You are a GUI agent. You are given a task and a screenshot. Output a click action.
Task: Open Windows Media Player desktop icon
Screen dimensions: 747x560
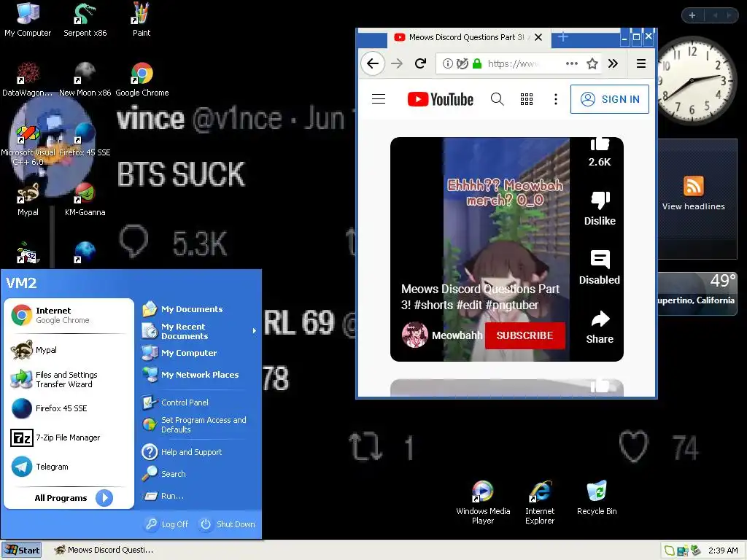pos(483,502)
